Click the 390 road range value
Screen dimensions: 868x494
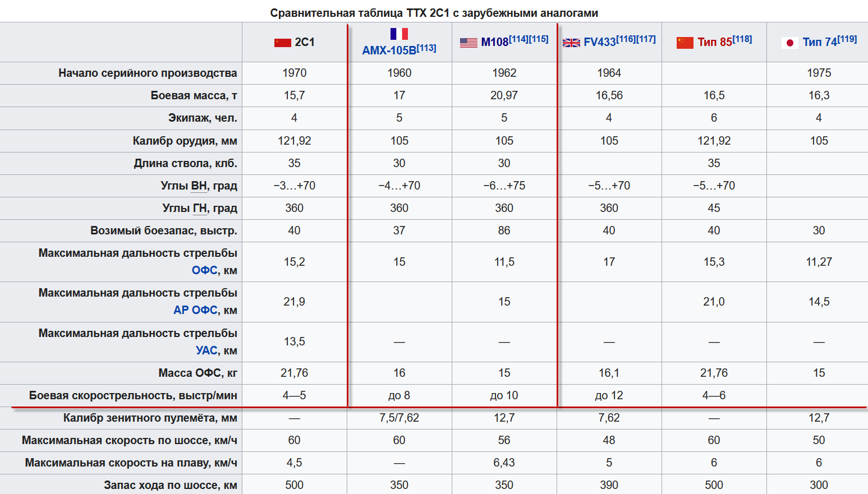click(x=609, y=485)
